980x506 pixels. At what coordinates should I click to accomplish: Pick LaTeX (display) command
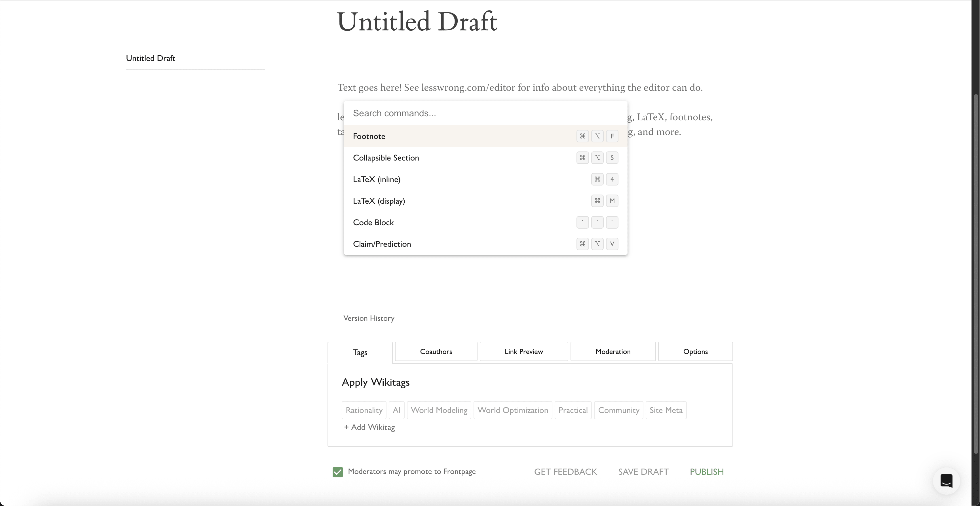click(x=379, y=201)
